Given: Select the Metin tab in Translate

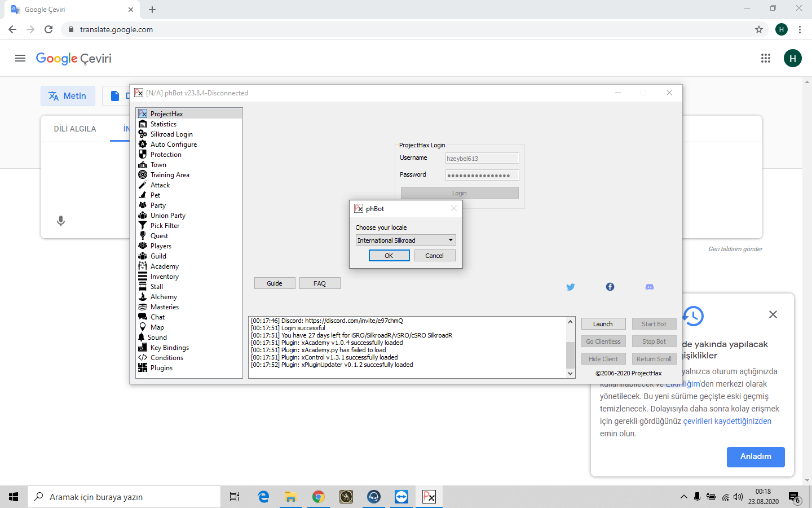Looking at the screenshot, I should click(68, 96).
